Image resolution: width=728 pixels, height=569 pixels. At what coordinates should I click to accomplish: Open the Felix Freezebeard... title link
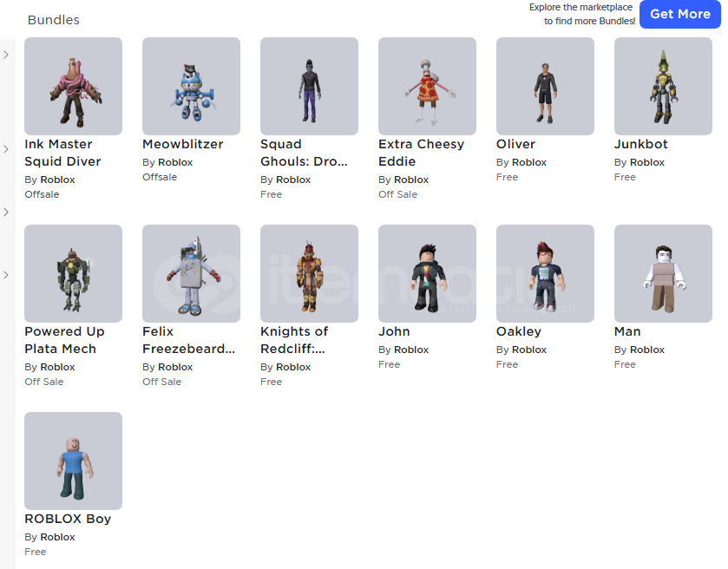(188, 340)
